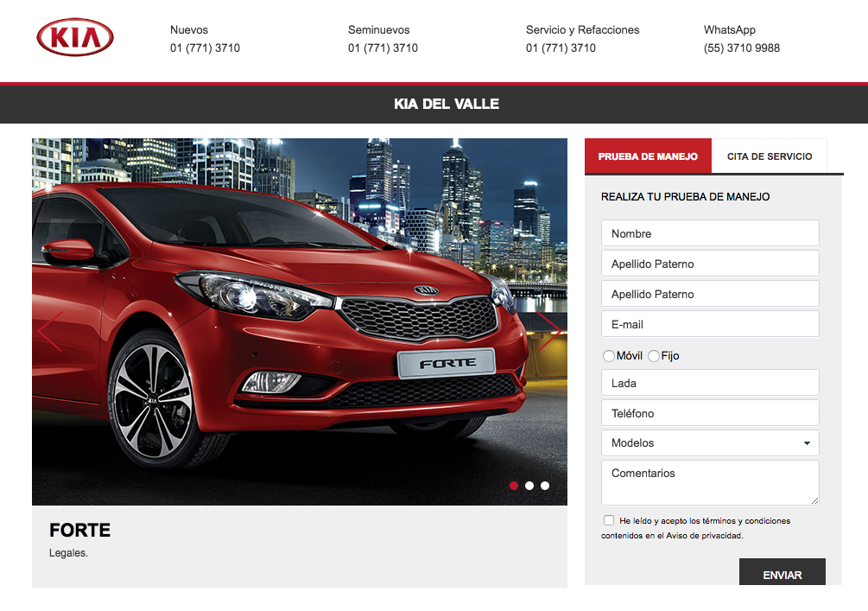Call the Nuevos phone number
The image size is (868, 611).
coord(205,48)
